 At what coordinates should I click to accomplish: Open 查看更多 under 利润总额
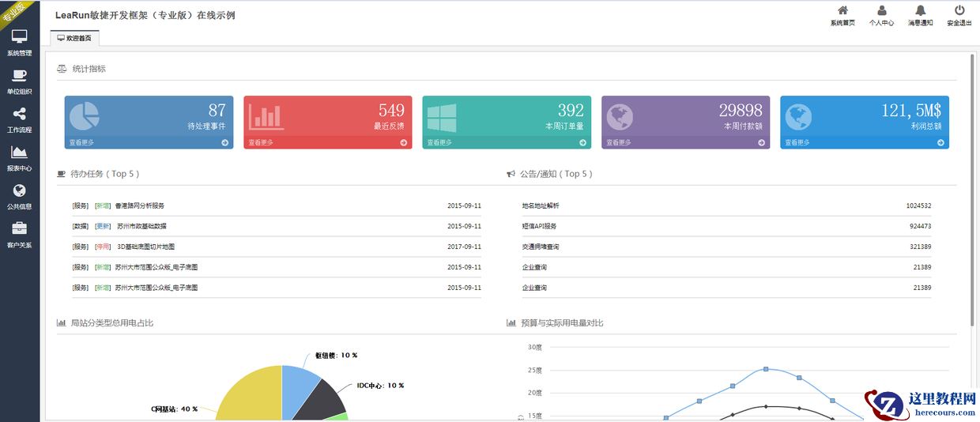pyautogui.click(x=797, y=143)
